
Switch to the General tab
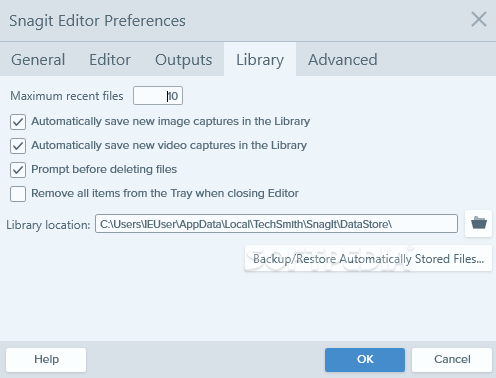(x=38, y=60)
